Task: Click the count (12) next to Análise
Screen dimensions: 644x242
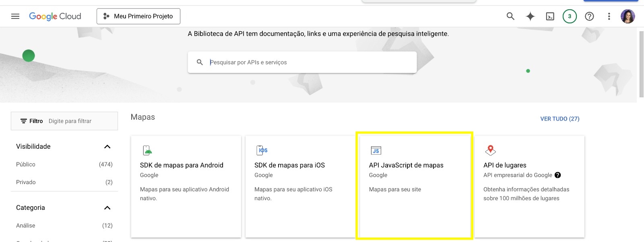Action: [107, 226]
